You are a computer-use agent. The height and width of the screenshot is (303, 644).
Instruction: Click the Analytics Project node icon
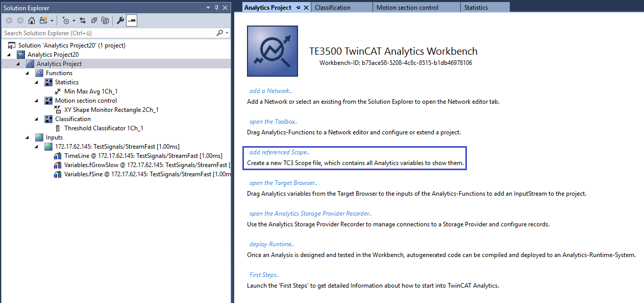pyautogui.click(x=30, y=64)
